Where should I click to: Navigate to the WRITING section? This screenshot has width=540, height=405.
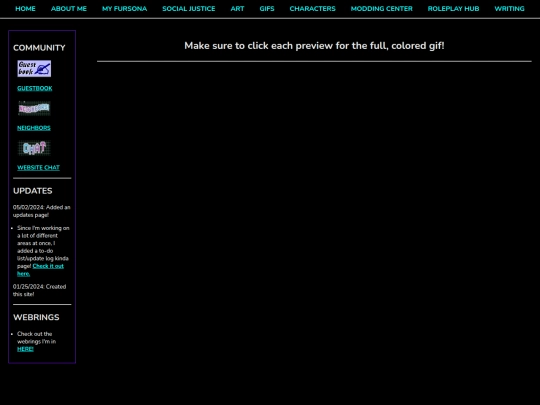tap(509, 9)
